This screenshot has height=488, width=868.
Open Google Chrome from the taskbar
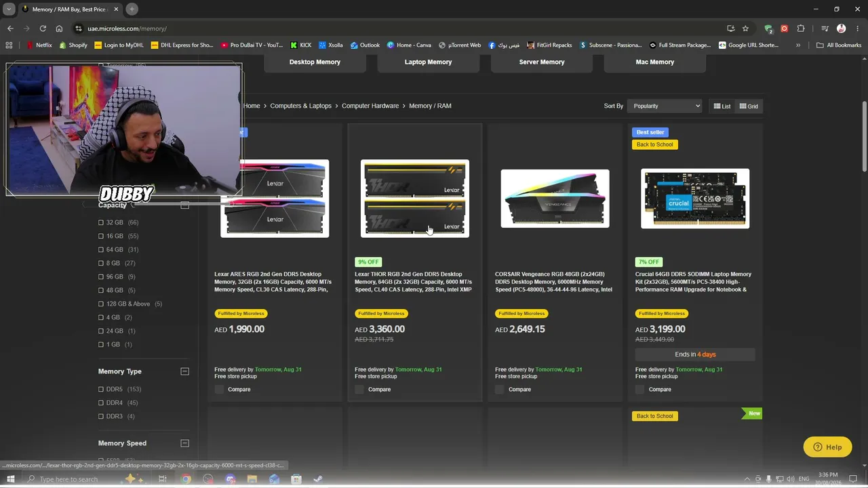[186, 479]
